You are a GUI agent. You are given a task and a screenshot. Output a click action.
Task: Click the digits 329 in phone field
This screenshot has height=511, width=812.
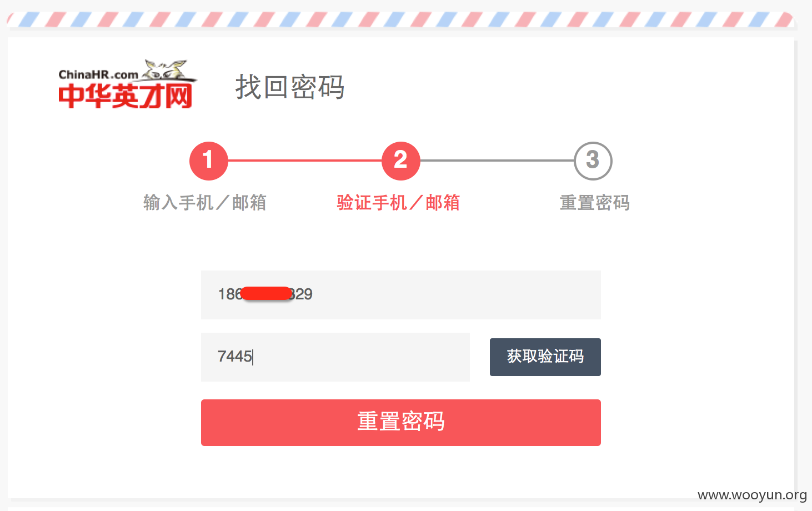[300, 294]
